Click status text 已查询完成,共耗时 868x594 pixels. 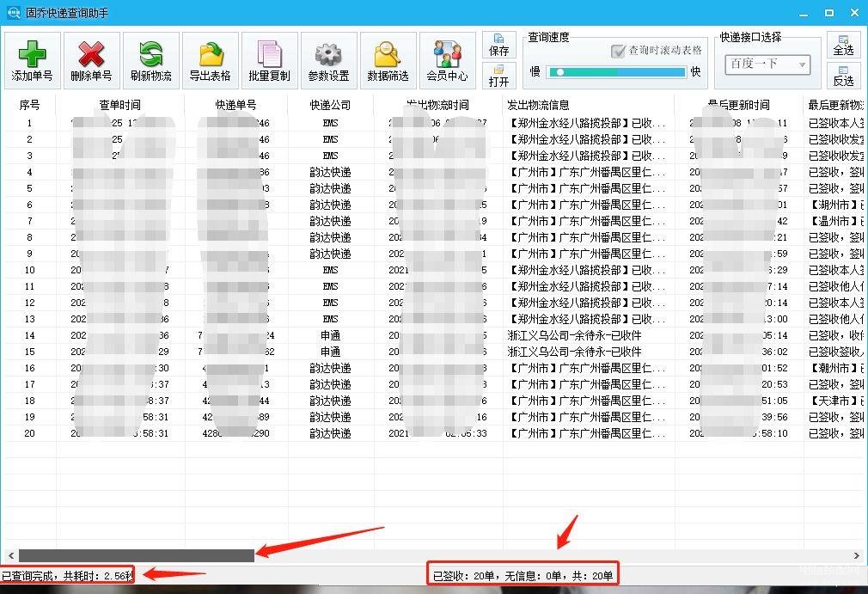tap(67, 576)
